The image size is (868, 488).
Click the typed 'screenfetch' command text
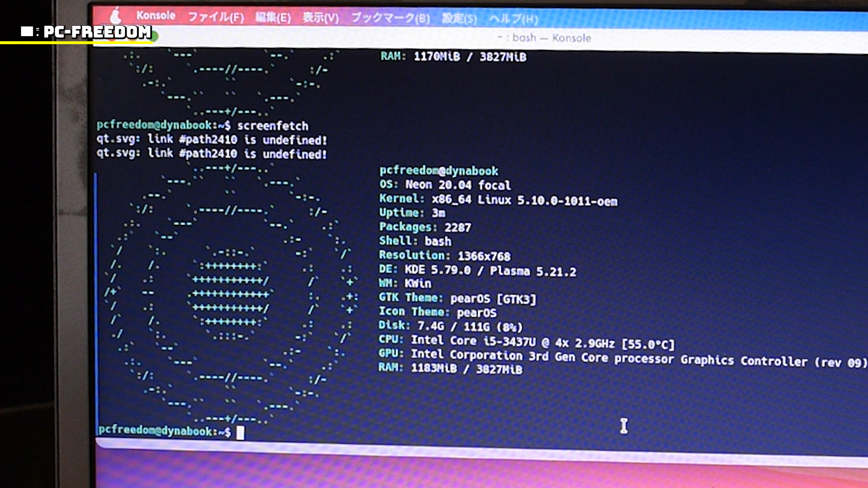click(x=273, y=126)
